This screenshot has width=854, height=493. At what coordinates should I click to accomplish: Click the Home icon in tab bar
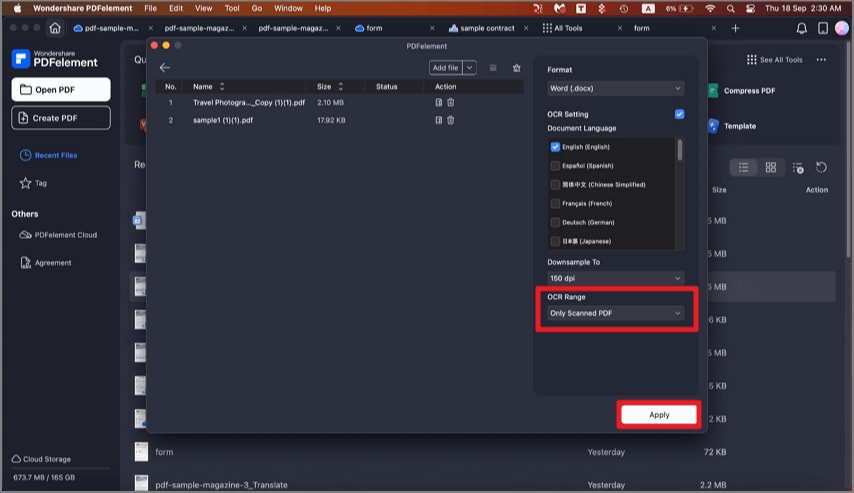click(55, 28)
